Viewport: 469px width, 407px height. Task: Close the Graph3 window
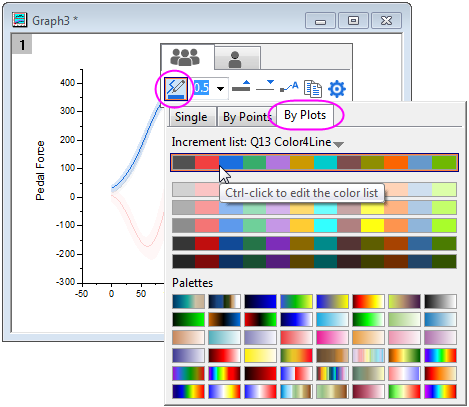coord(386,21)
